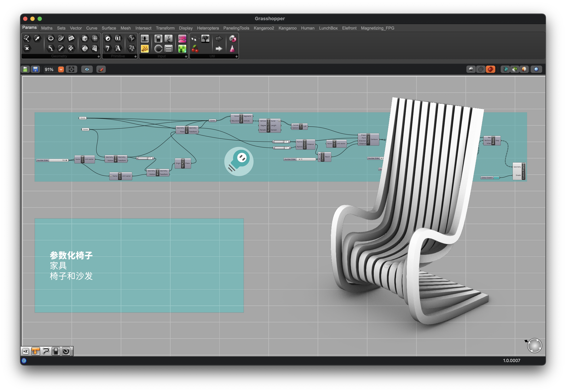This screenshot has width=566, height=392.
Task: Click the Zoom Extents canvas button
Action: (x=71, y=69)
